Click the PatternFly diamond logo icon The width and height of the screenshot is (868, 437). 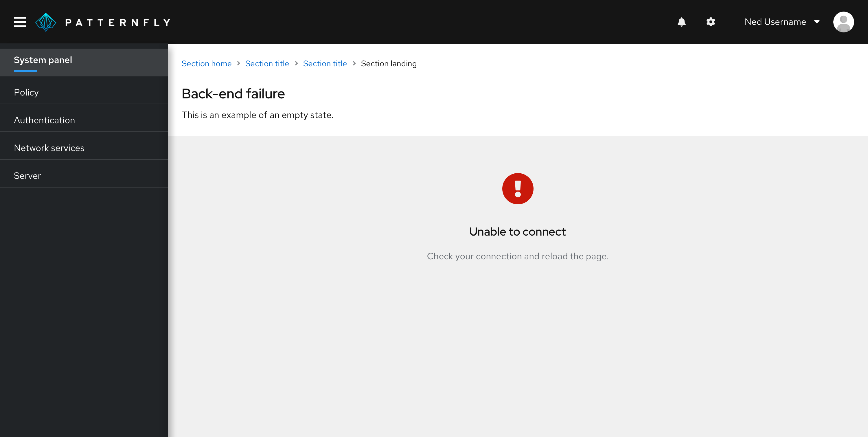pos(46,22)
